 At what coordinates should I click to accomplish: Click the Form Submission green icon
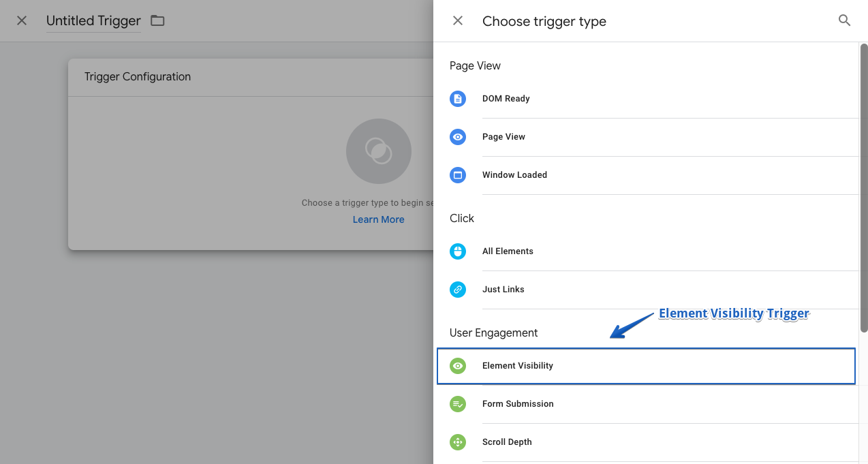coord(458,404)
